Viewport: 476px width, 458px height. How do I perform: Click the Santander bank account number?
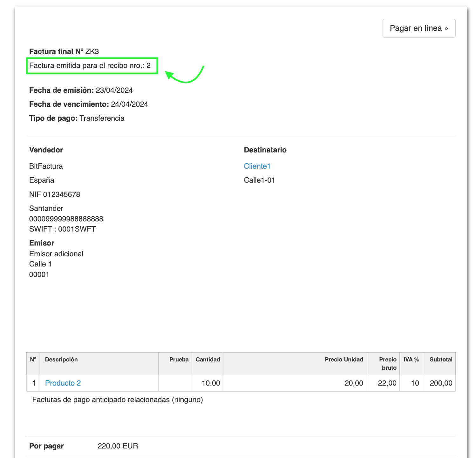(66, 219)
